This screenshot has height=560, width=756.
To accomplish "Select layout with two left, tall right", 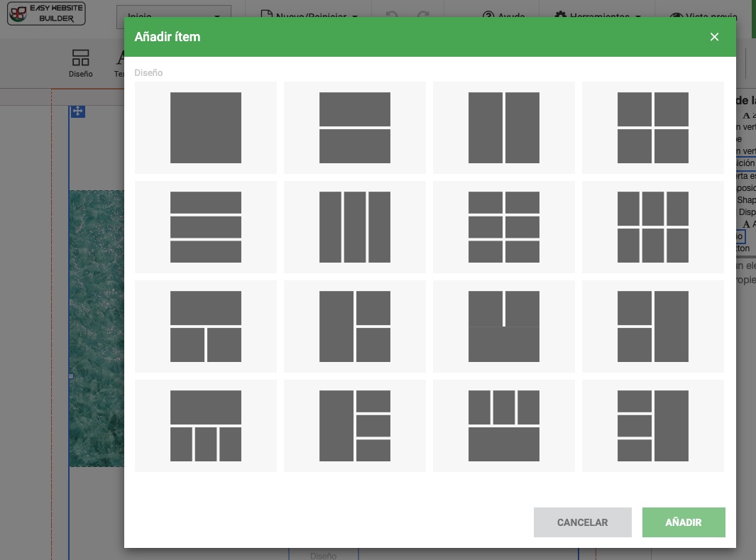I will pos(653,326).
